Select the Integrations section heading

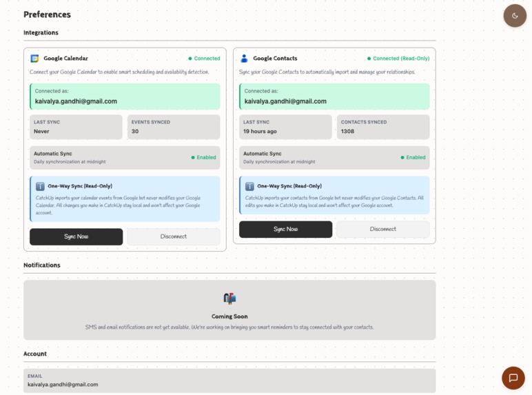41,32
